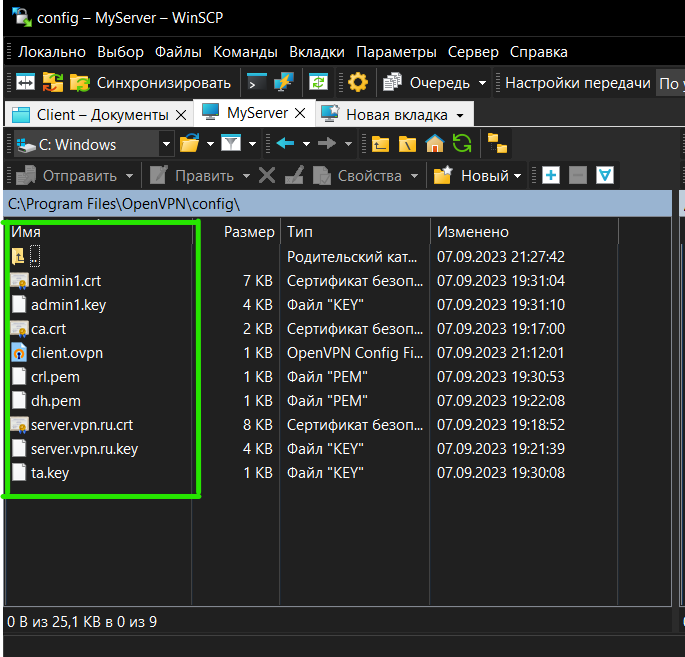Open the Справка menu

click(539, 52)
